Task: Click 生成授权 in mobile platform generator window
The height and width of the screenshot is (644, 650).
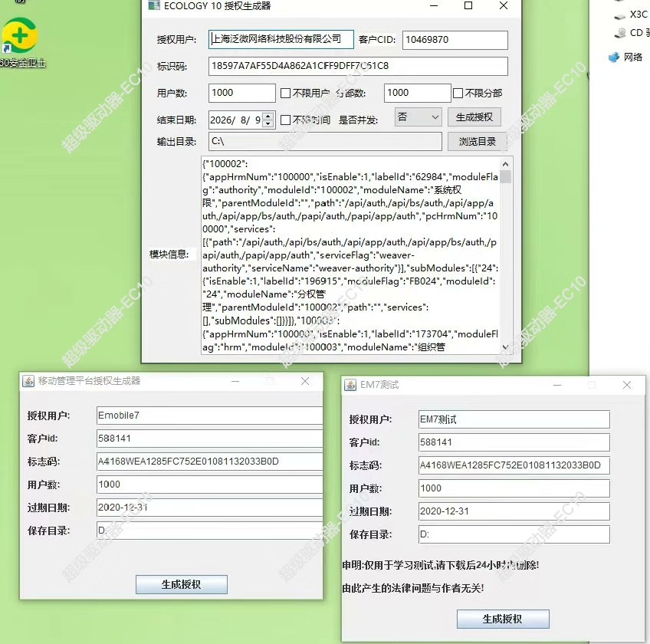Action: (x=182, y=584)
